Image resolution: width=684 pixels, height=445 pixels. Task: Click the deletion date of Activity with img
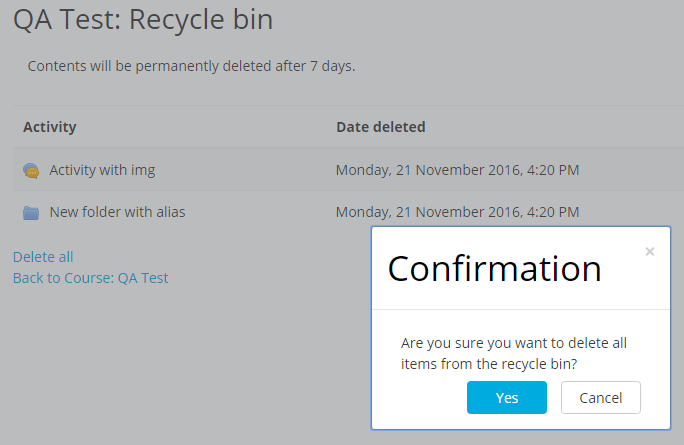(457, 170)
